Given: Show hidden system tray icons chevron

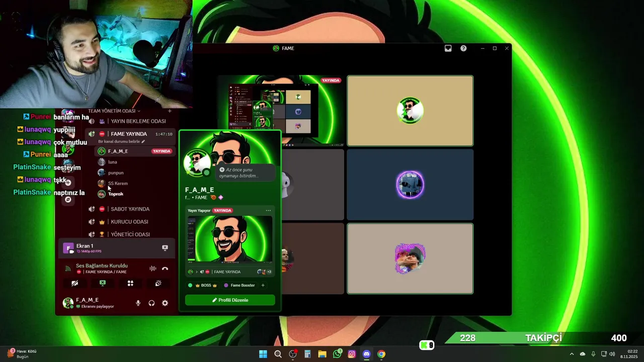Looking at the screenshot, I should [x=572, y=354].
